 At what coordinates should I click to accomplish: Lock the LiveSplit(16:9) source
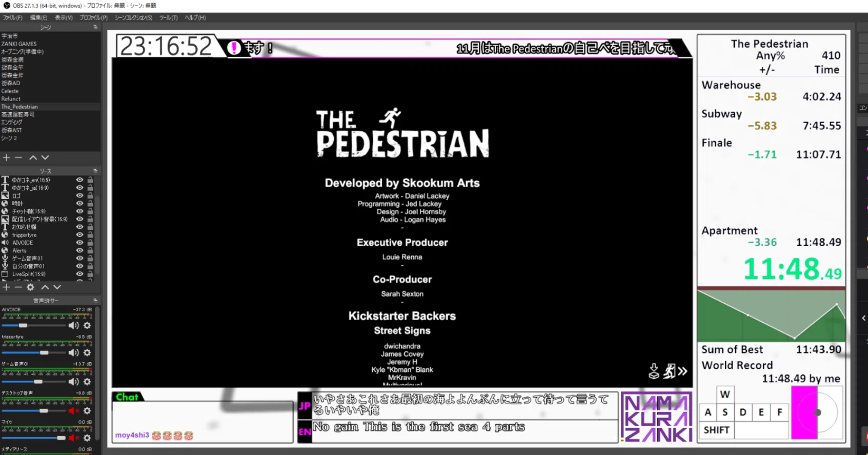90,274
